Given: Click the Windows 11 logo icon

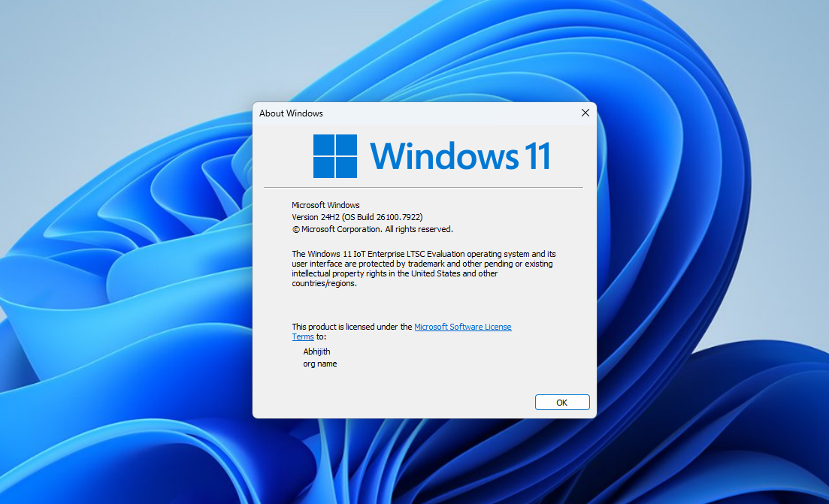Looking at the screenshot, I should [x=334, y=155].
